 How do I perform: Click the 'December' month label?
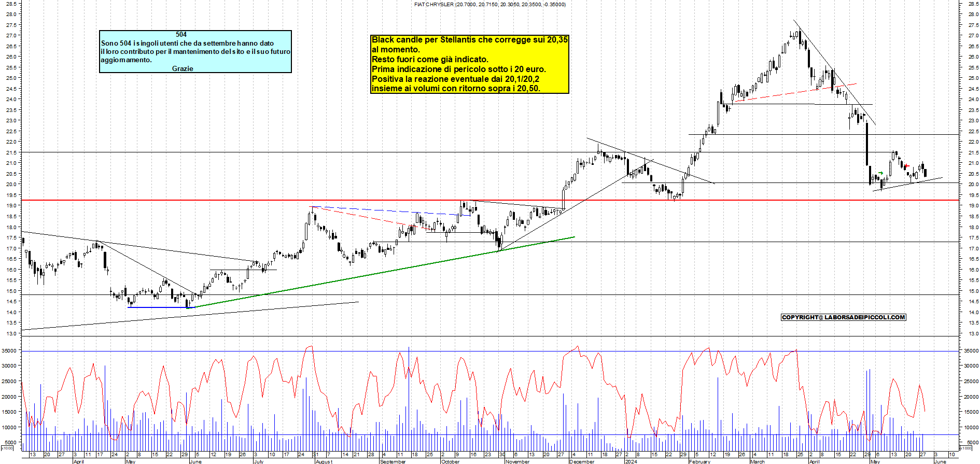pyautogui.click(x=582, y=461)
